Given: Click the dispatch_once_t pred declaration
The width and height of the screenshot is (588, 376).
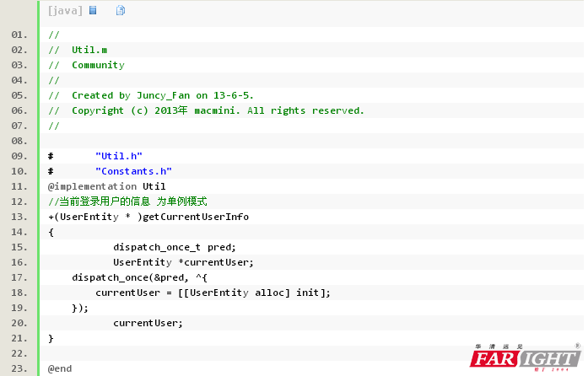Looking at the screenshot, I should 175,247.
